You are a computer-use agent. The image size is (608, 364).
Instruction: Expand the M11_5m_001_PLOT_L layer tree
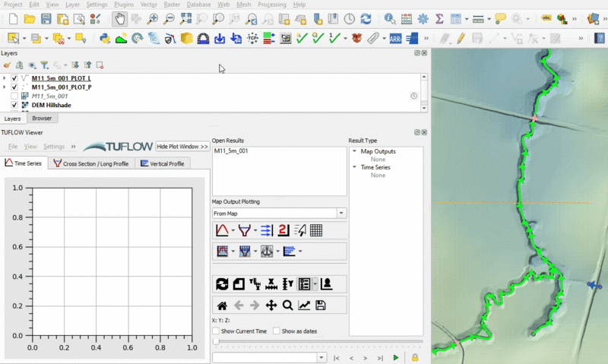click(5, 78)
